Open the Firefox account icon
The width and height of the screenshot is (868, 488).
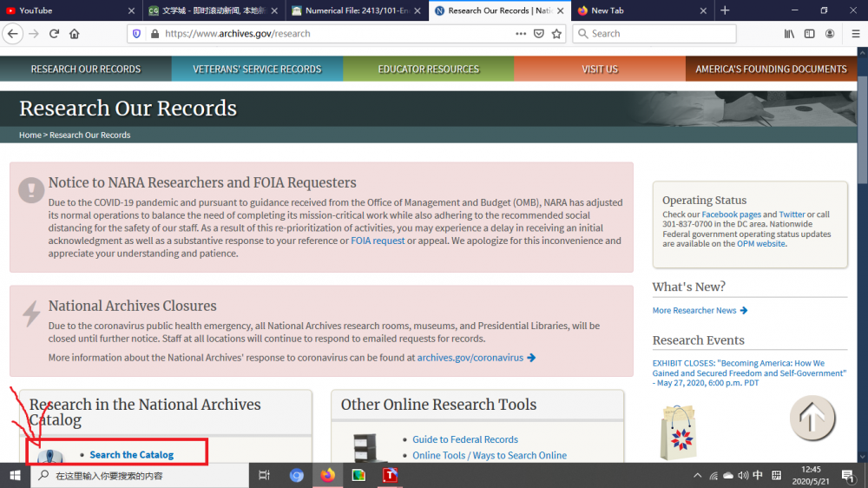click(830, 34)
